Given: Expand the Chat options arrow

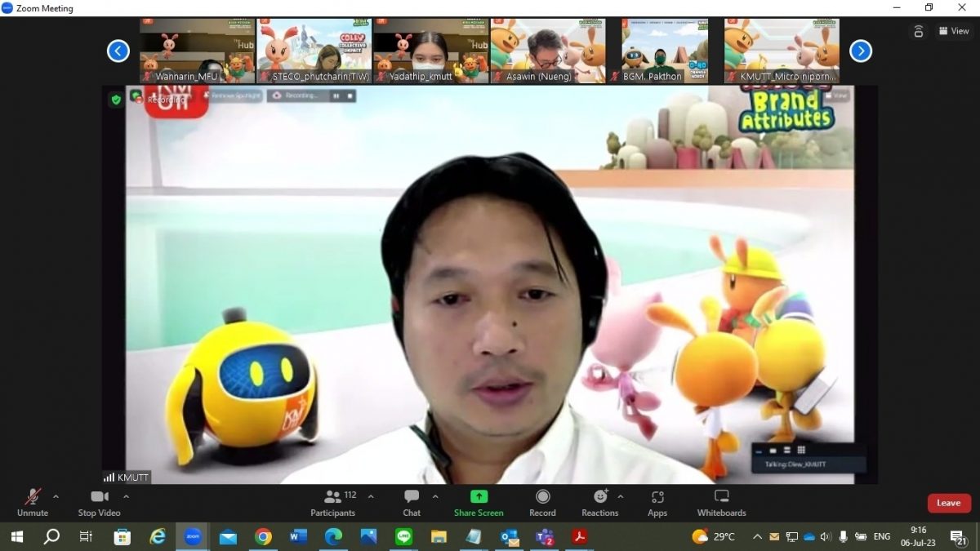Looking at the screenshot, I should 435,496.
